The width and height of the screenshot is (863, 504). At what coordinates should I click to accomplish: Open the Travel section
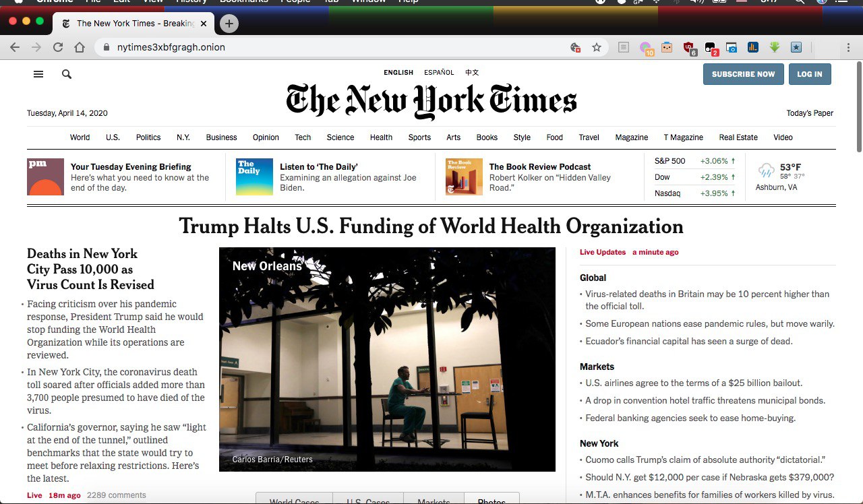click(589, 137)
